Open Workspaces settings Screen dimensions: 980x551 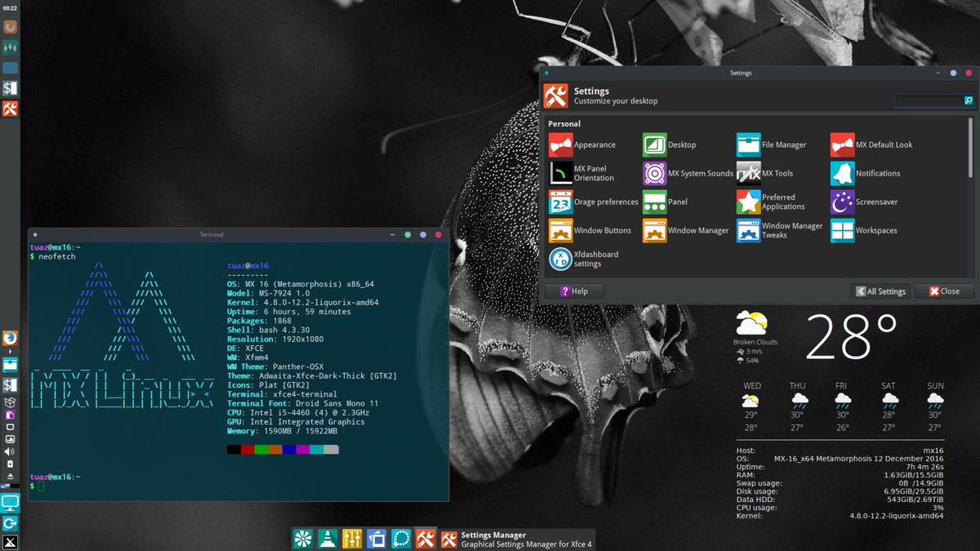pos(864,230)
